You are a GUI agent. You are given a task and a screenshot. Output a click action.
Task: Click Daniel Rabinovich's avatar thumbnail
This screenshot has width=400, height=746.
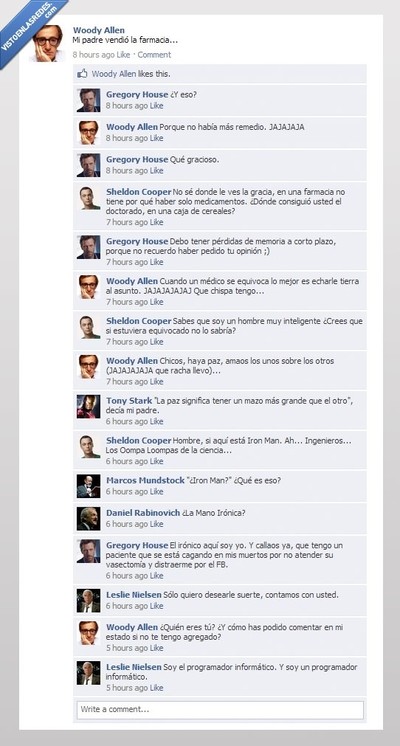click(x=88, y=519)
